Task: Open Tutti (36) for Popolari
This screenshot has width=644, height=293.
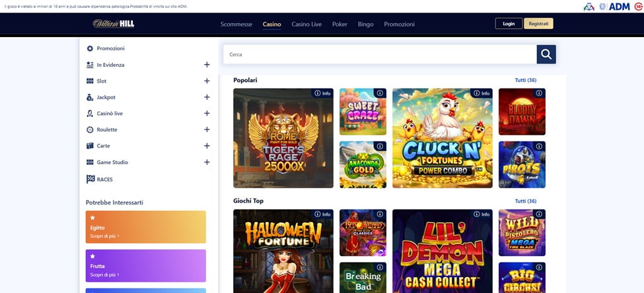Action: pos(525,80)
